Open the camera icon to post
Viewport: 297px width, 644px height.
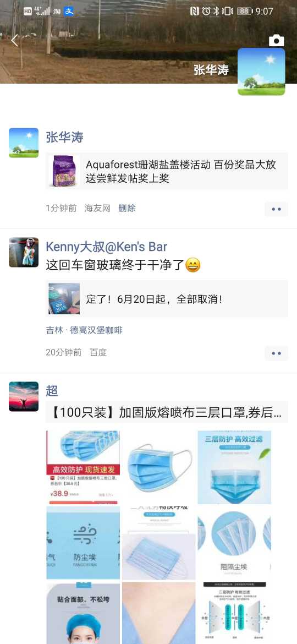pos(276,40)
